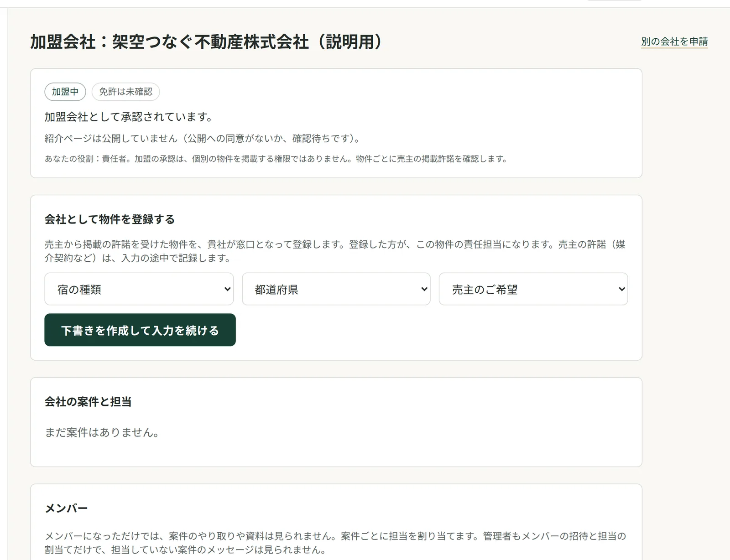Expand the 都道府県 prefecture selector
730x560 pixels.
coord(336,289)
